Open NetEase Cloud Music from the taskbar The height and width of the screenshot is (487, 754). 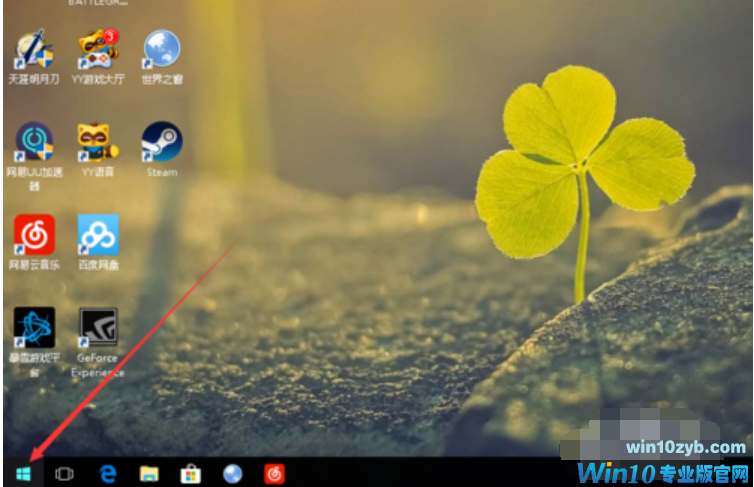[274, 473]
